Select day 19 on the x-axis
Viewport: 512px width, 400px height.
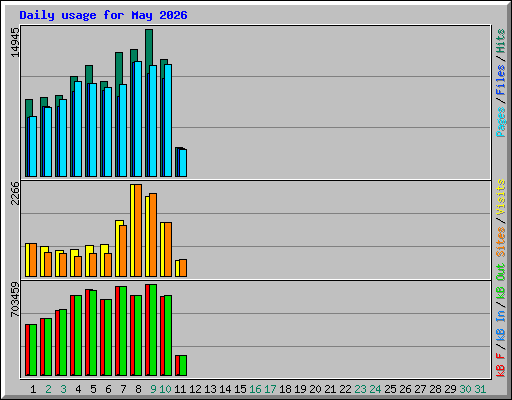(300, 389)
